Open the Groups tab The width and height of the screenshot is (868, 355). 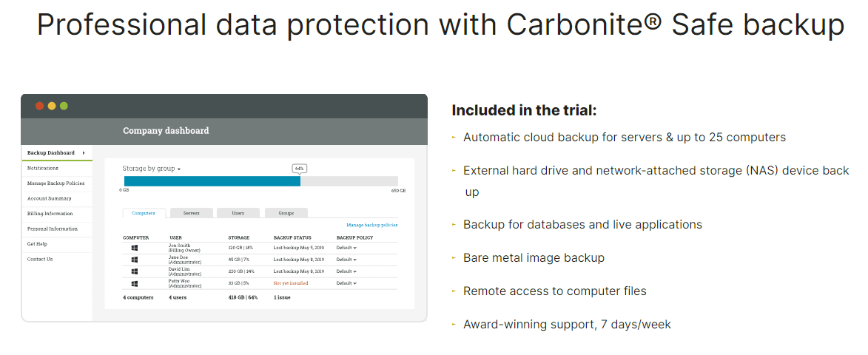[x=286, y=213]
